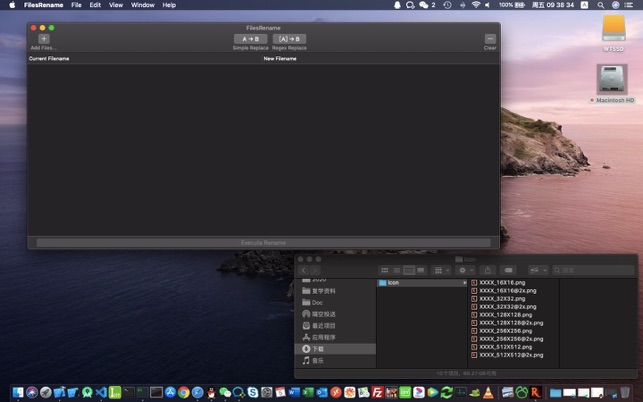Click the Add Files plus button
The height and width of the screenshot is (402, 643).
[x=43, y=39]
